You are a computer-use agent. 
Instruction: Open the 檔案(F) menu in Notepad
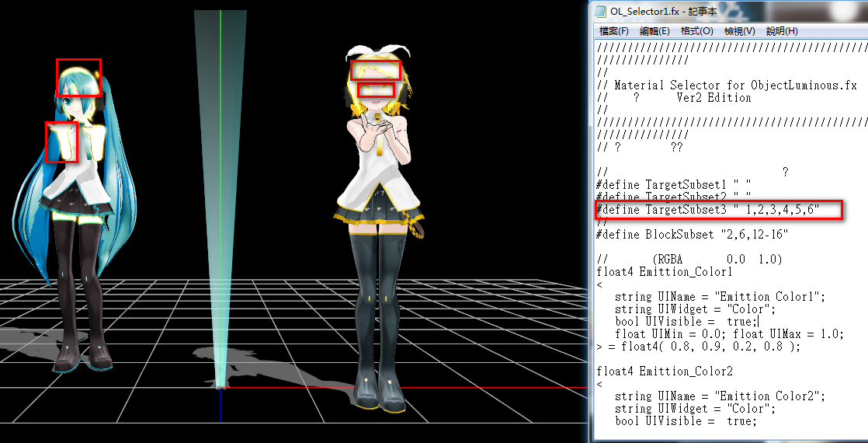coord(614,31)
